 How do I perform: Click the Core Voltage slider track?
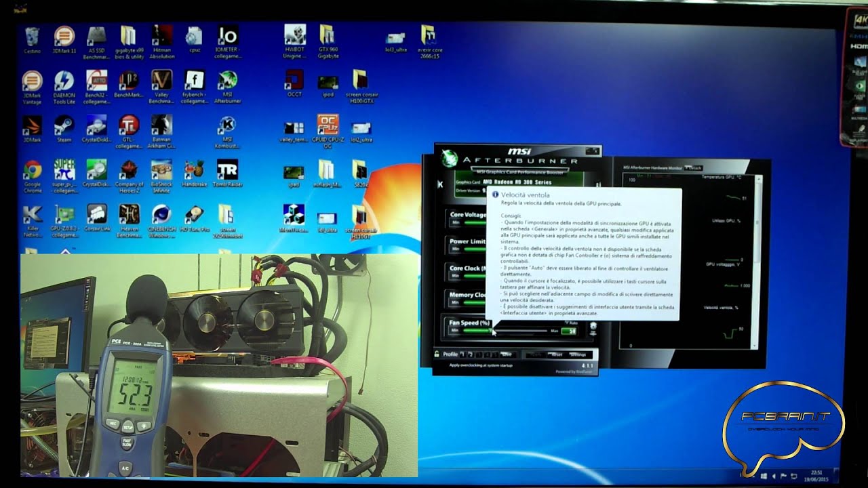click(475, 223)
